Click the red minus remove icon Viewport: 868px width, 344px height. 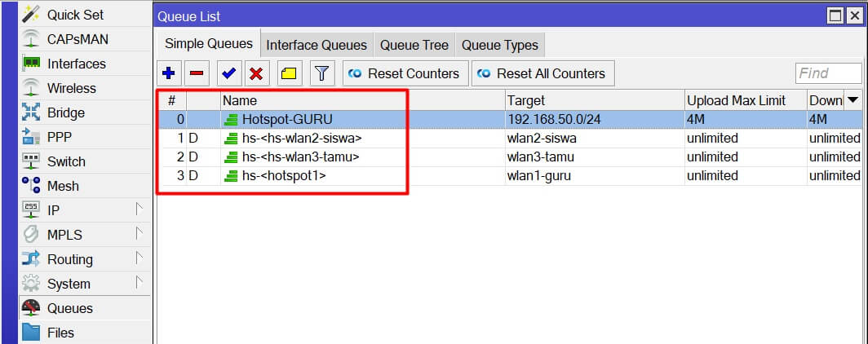[x=197, y=73]
